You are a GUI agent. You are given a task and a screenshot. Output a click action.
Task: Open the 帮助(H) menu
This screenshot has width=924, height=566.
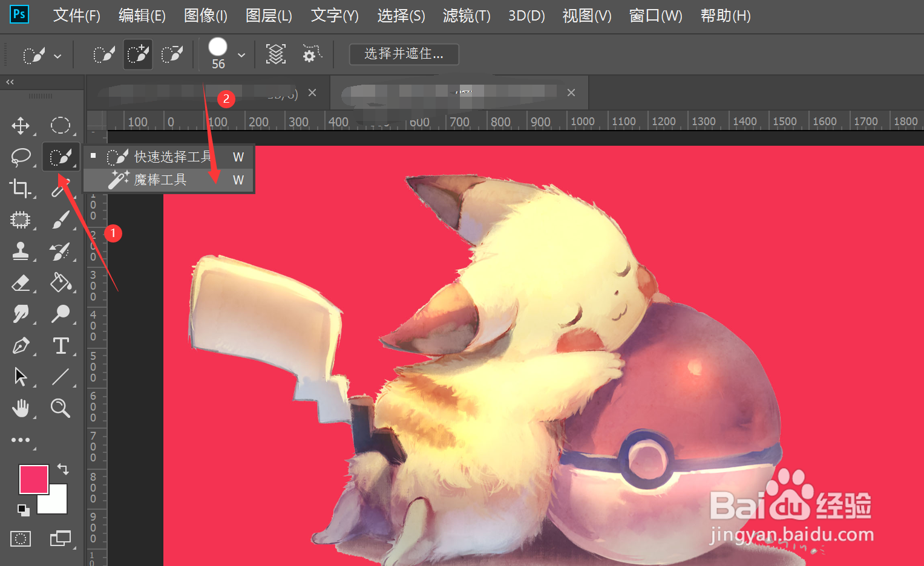pyautogui.click(x=726, y=16)
